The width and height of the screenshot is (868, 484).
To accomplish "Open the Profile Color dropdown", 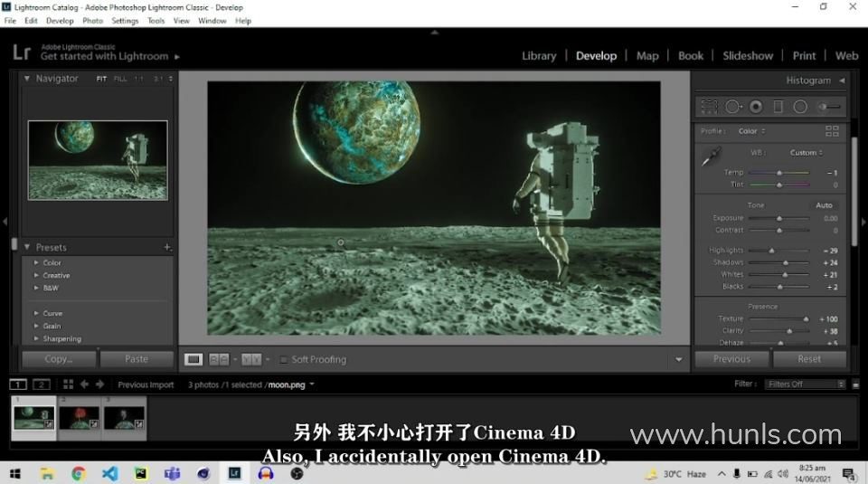I will coord(751,131).
